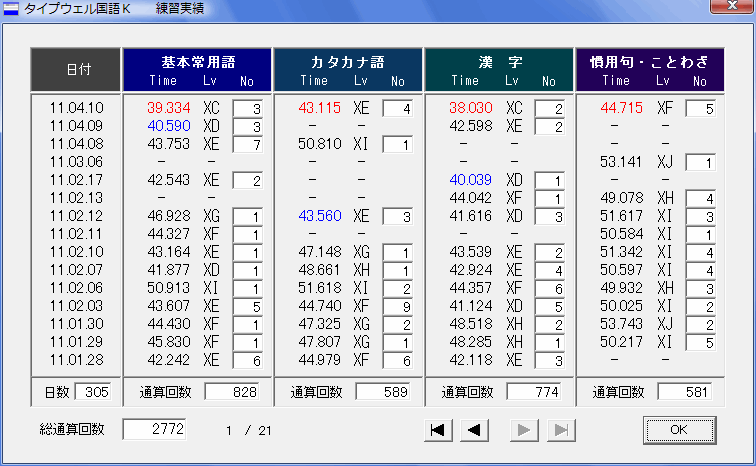Select the 基本常用語 column header
756x466 pixels.
(197, 70)
